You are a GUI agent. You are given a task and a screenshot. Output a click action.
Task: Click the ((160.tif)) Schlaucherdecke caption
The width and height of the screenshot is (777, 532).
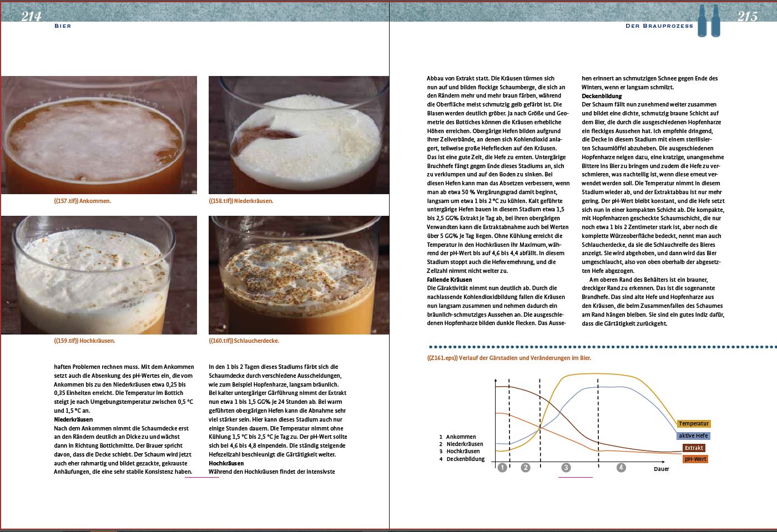pyautogui.click(x=244, y=341)
